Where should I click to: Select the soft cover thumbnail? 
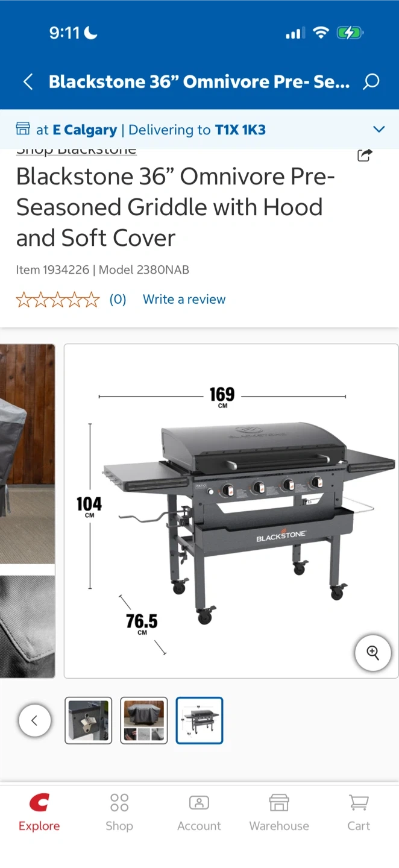tap(144, 720)
